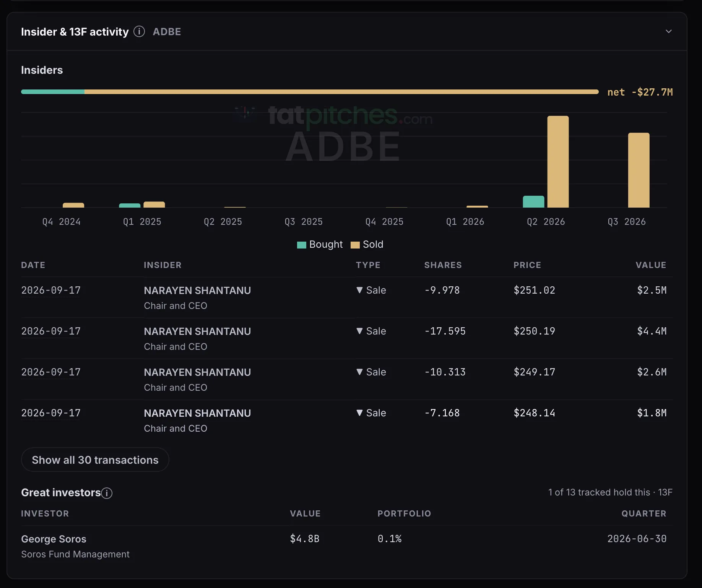Click the Sale arrow icon in $2.5M row
This screenshot has height=588, width=702.
[x=359, y=290]
